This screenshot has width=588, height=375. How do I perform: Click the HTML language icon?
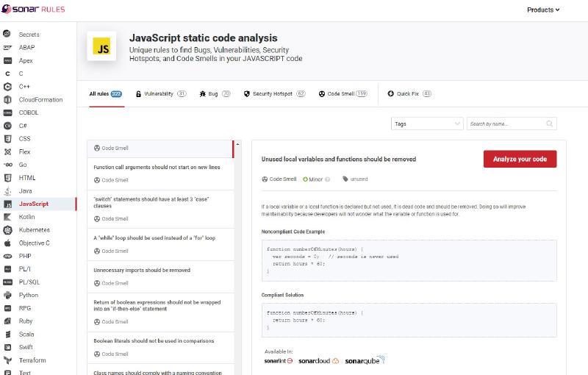[7, 178]
